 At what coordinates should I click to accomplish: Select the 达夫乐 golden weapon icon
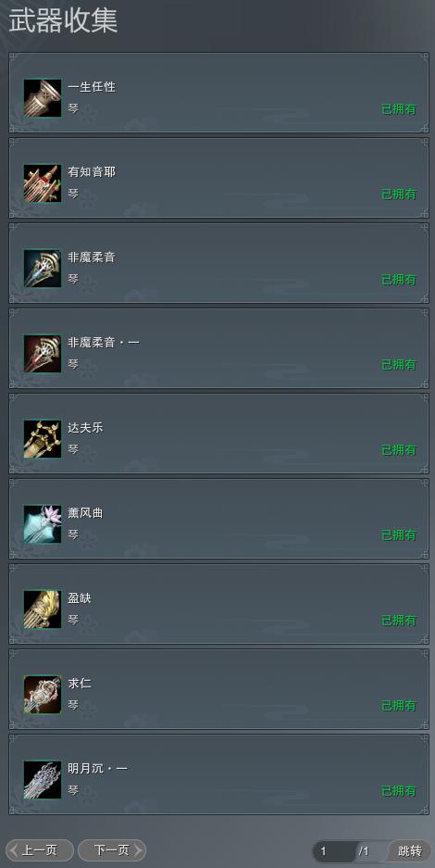[43, 439]
